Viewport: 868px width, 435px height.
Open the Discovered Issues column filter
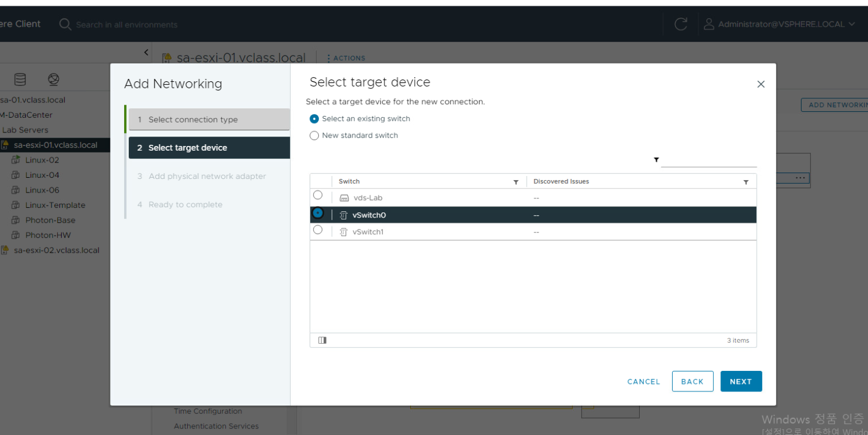click(x=746, y=182)
